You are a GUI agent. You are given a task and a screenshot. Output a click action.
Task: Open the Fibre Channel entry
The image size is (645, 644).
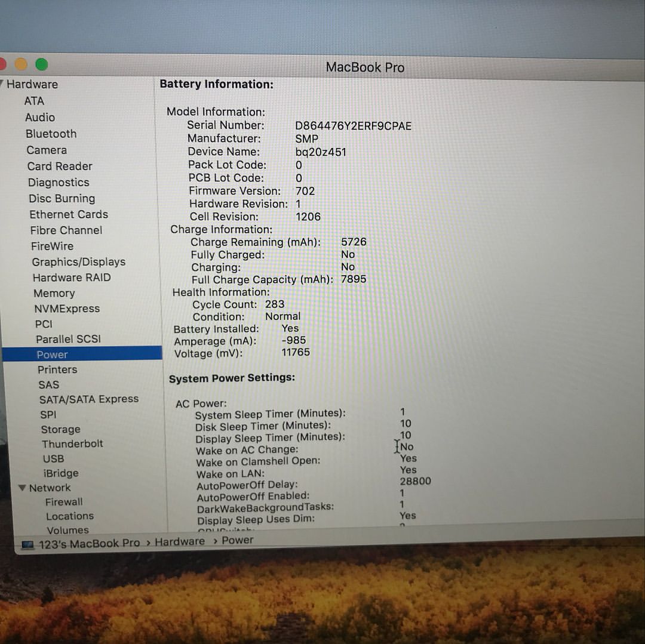tap(66, 230)
